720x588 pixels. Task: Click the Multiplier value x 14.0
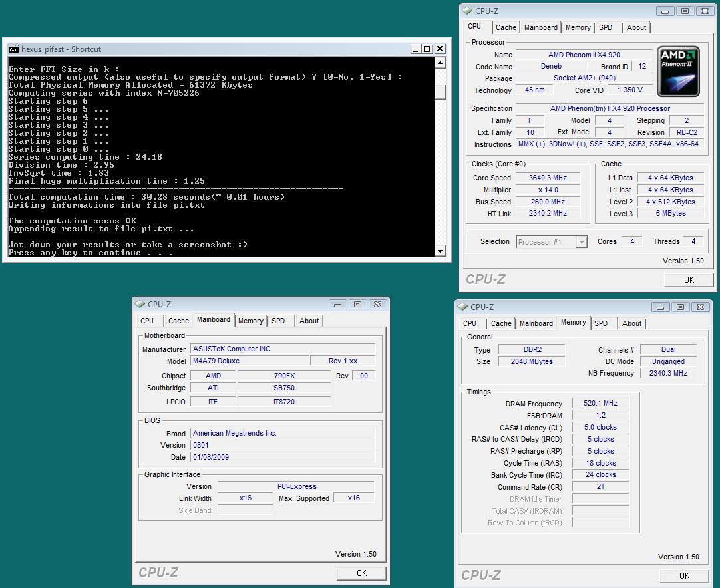tap(548, 190)
